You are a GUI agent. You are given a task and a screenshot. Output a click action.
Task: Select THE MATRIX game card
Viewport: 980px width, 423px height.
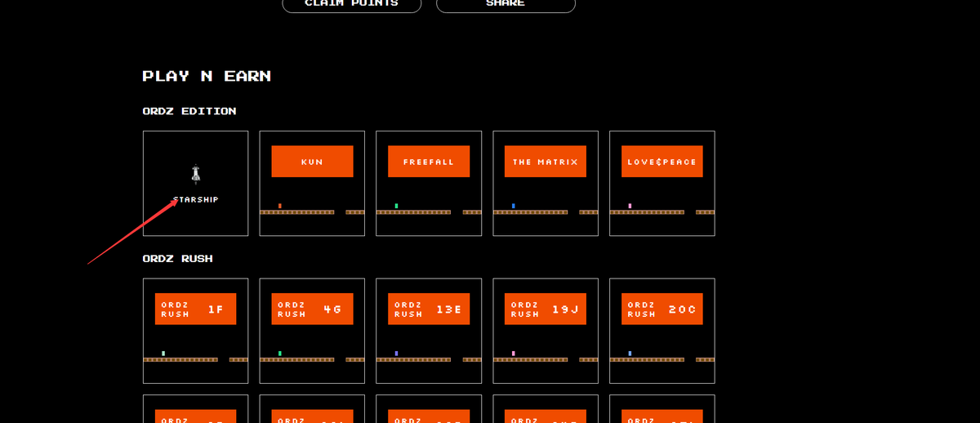pos(546,184)
